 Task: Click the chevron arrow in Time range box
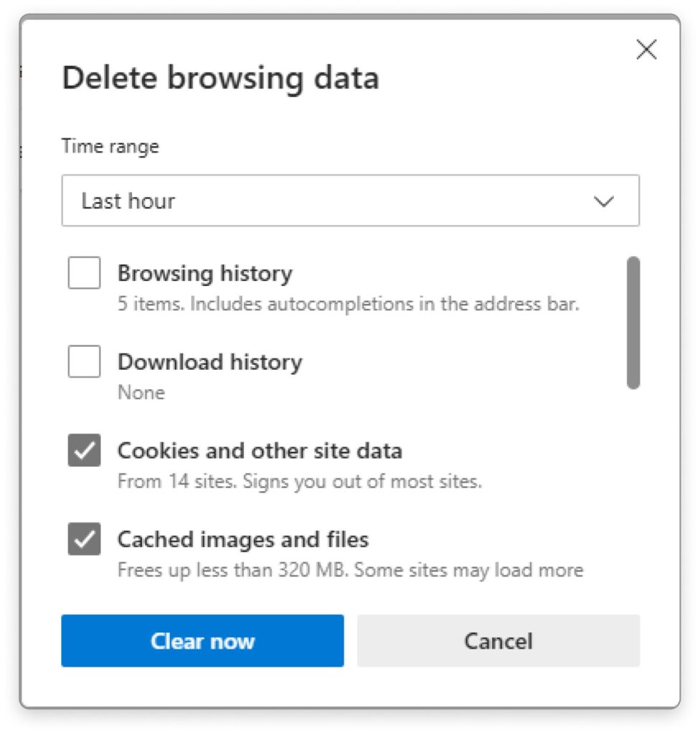tap(603, 201)
